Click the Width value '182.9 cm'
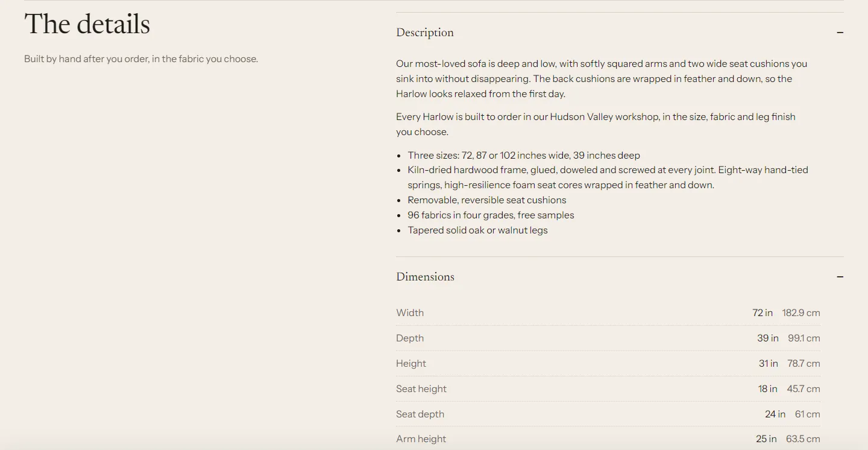Screen dimensions: 868x450 pos(801,312)
